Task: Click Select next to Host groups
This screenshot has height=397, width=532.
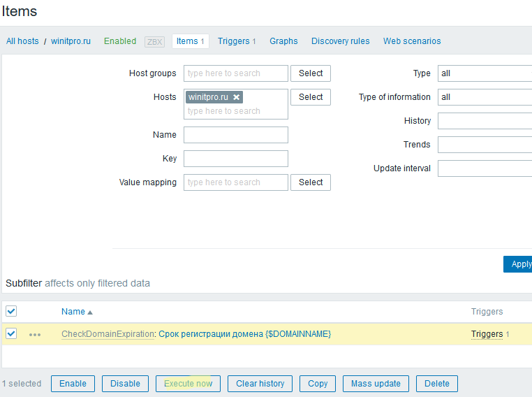Action: pos(311,73)
